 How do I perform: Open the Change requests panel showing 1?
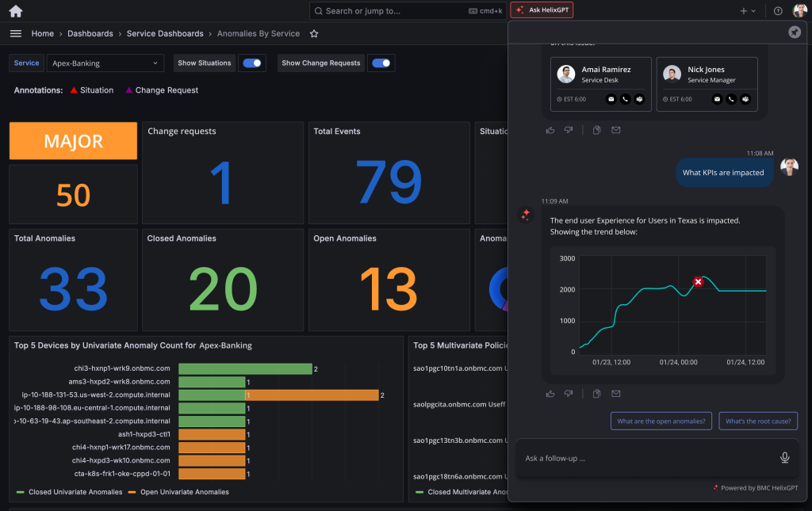pyautogui.click(x=223, y=173)
